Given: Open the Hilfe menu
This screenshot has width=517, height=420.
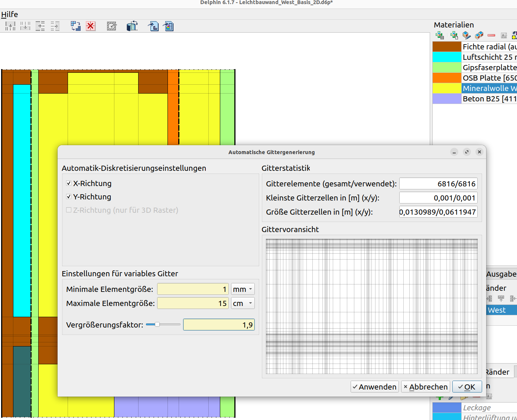Looking at the screenshot, I should (10, 14).
